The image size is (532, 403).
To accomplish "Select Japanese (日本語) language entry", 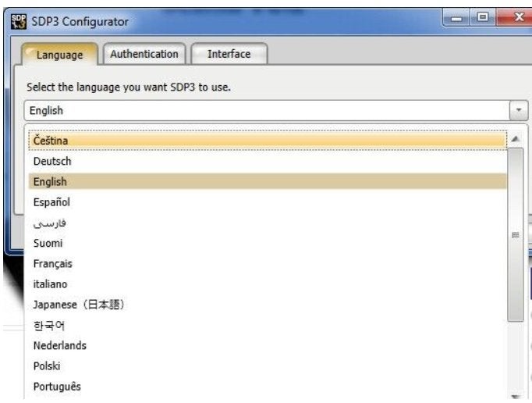I will click(268, 305).
